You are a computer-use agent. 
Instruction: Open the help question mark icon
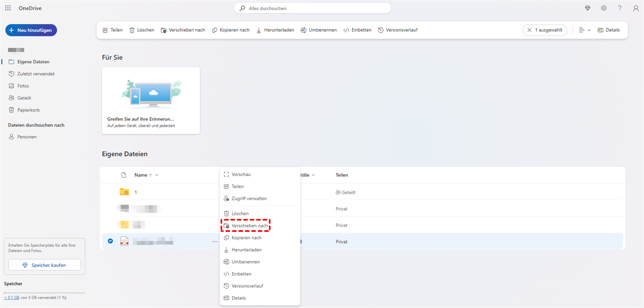pos(620,8)
